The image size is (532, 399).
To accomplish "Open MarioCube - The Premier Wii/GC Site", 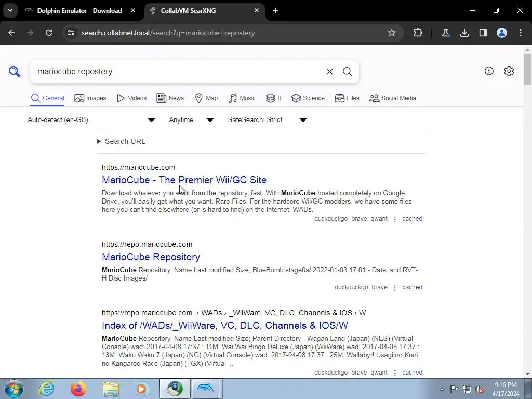I will (x=184, y=180).
